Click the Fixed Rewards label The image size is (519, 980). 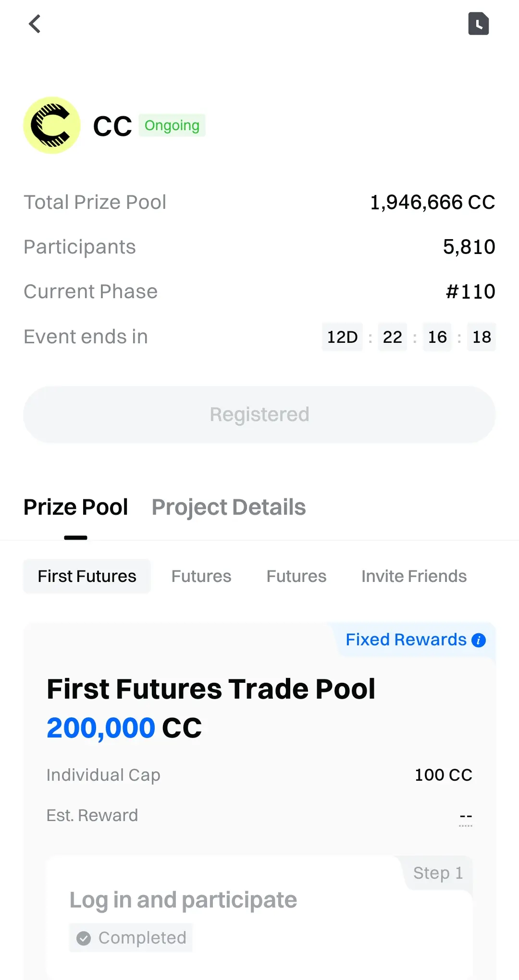coord(406,640)
